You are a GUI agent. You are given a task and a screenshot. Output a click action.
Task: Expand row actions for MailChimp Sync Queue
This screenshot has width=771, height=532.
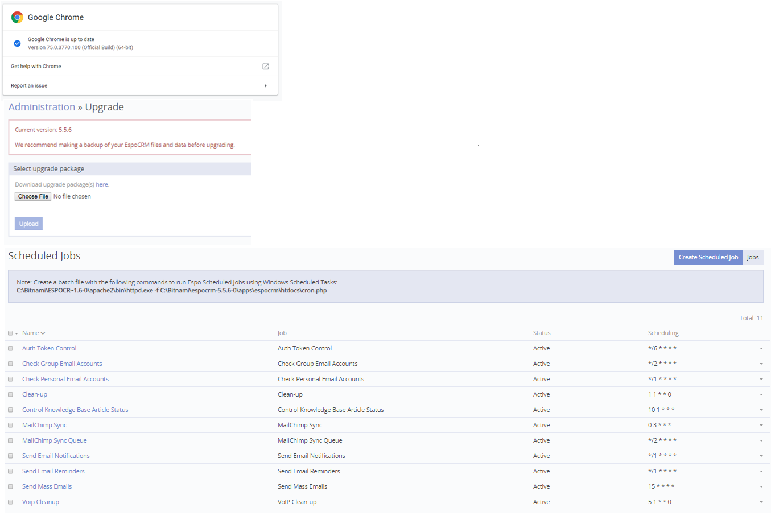click(761, 441)
